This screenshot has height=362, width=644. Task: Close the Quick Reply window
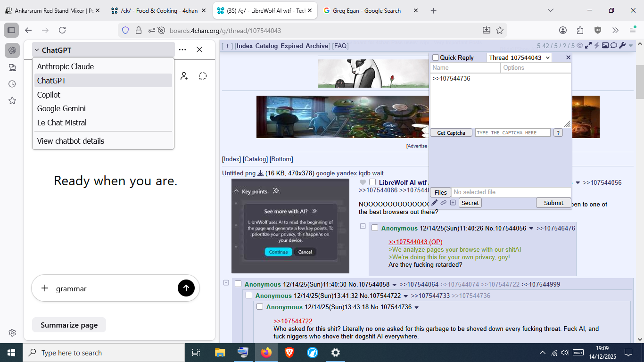[568, 58]
